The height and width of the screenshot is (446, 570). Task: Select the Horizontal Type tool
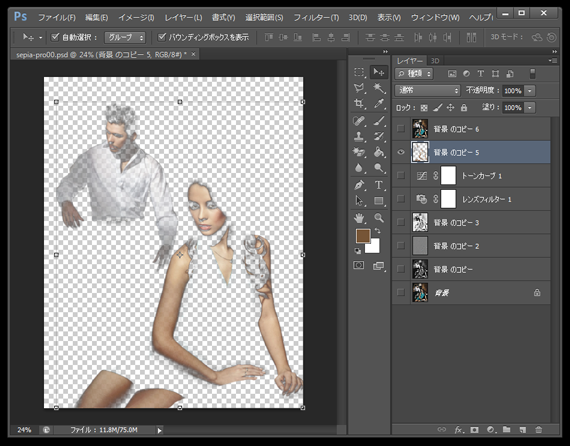point(379,185)
